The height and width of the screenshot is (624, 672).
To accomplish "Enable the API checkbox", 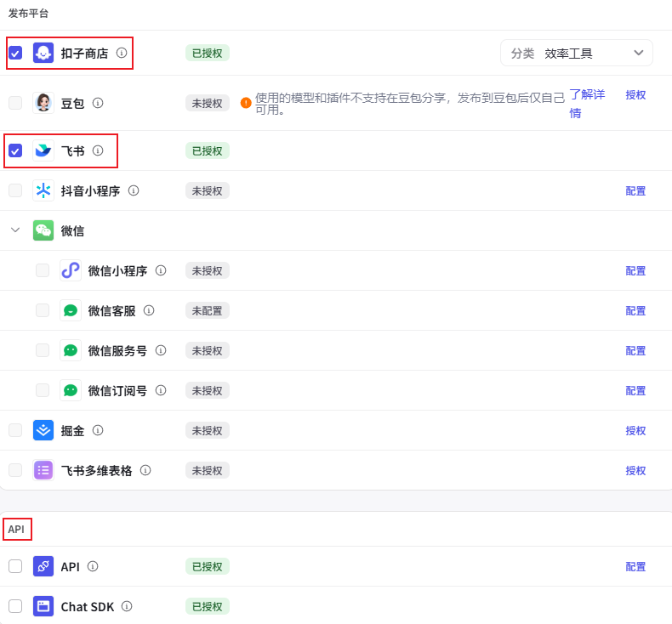I will click(x=15, y=566).
